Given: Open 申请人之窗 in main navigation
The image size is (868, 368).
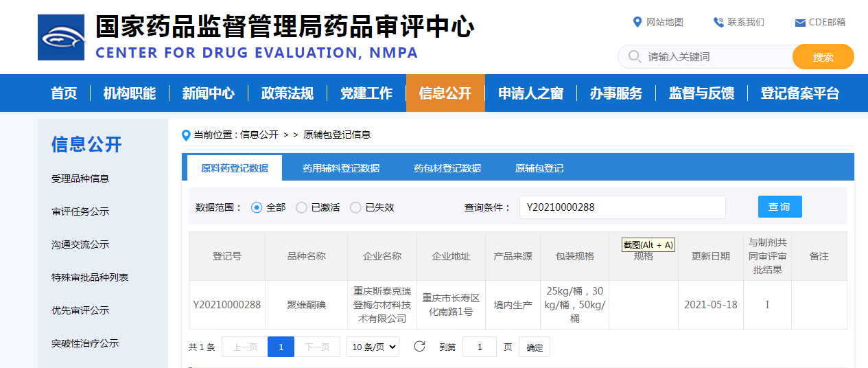Looking at the screenshot, I should (x=530, y=93).
